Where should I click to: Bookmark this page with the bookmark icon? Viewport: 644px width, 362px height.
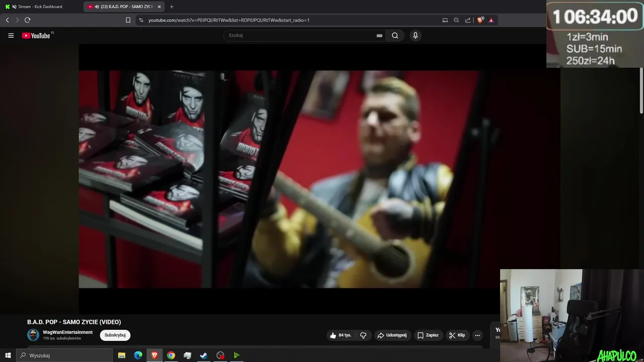128,20
